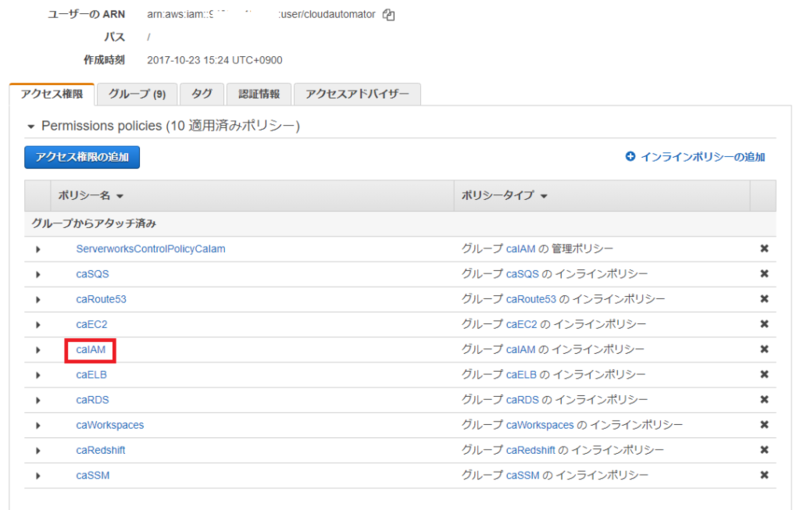800x510 pixels.
Task: Remove the caSSM inline policy
Action: coord(764,475)
